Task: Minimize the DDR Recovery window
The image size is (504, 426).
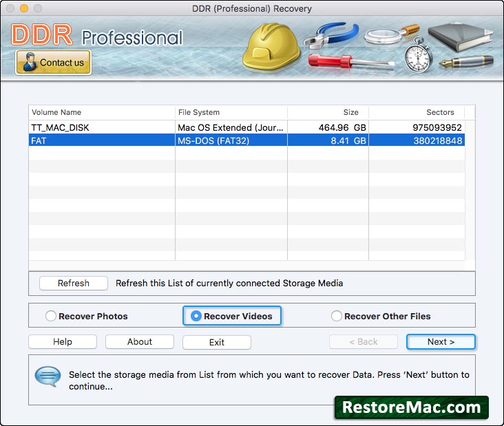Action: pyautogui.click(x=24, y=8)
